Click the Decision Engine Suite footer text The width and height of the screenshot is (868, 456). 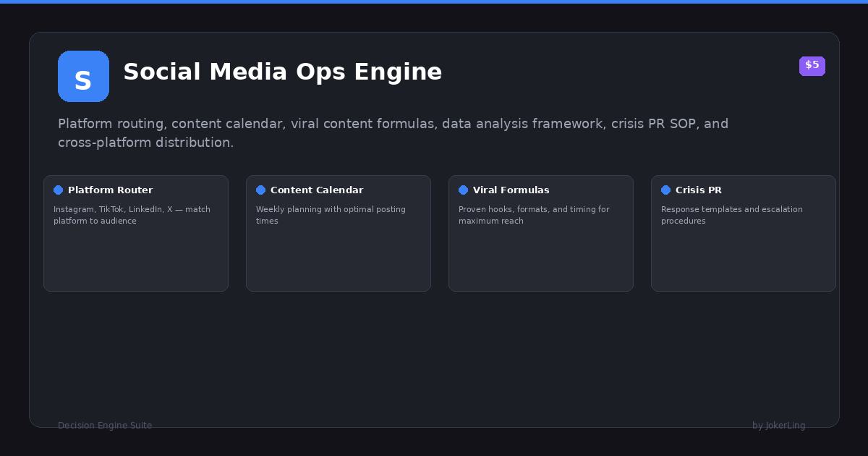tap(105, 426)
